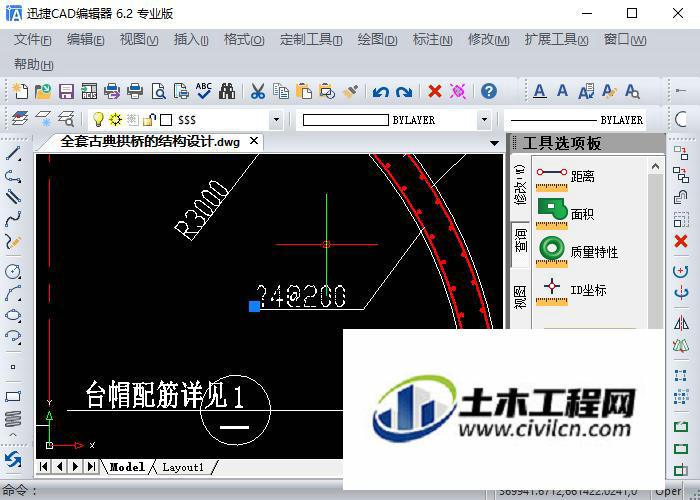Toggle layer lock padlock icon
This screenshot has height=500, width=700.
click(149, 119)
